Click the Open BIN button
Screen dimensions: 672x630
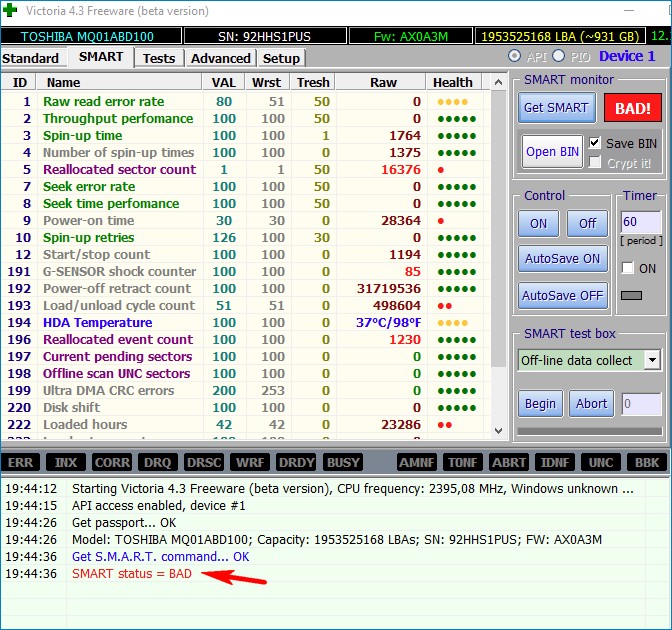pyautogui.click(x=553, y=152)
